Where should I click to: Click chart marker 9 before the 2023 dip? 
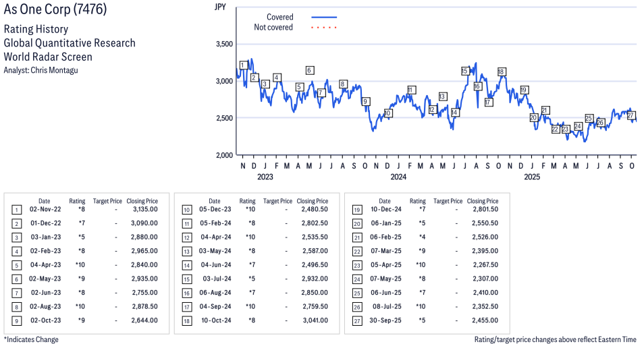[365, 102]
